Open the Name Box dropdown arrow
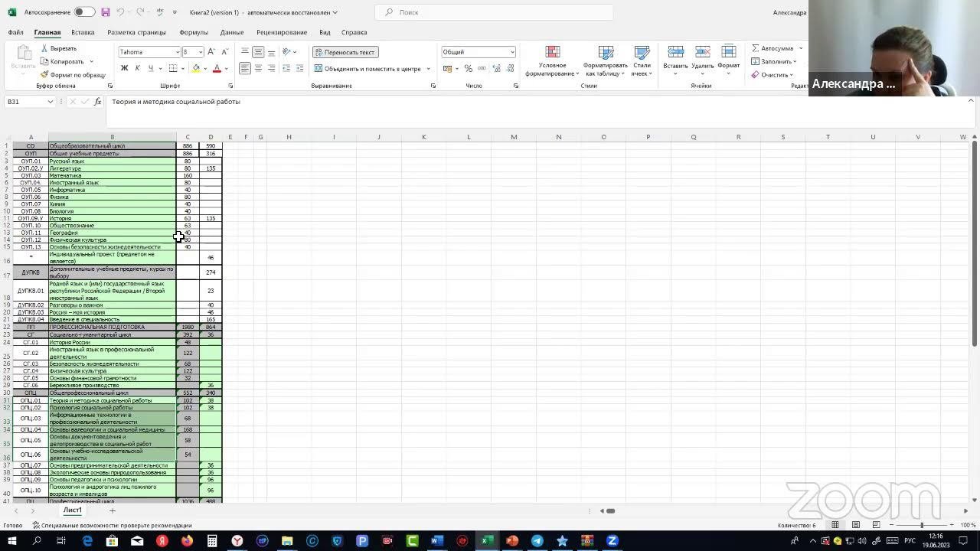This screenshot has width=980, height=551. (51, 102)
